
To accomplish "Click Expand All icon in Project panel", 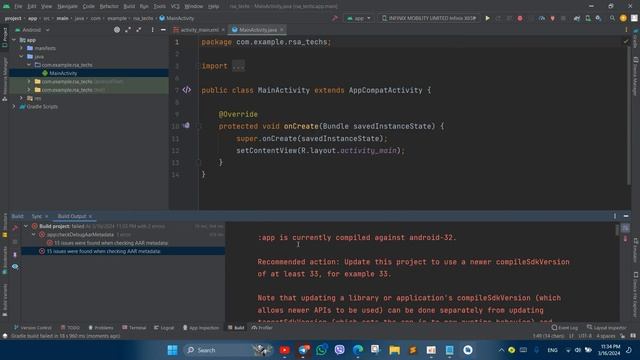I will tap(128, 30).
